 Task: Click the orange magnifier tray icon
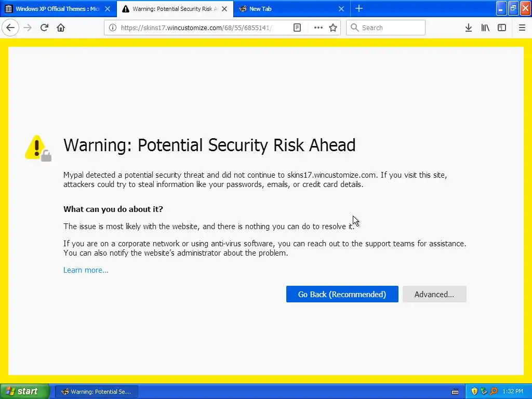[x=494, y=392]
